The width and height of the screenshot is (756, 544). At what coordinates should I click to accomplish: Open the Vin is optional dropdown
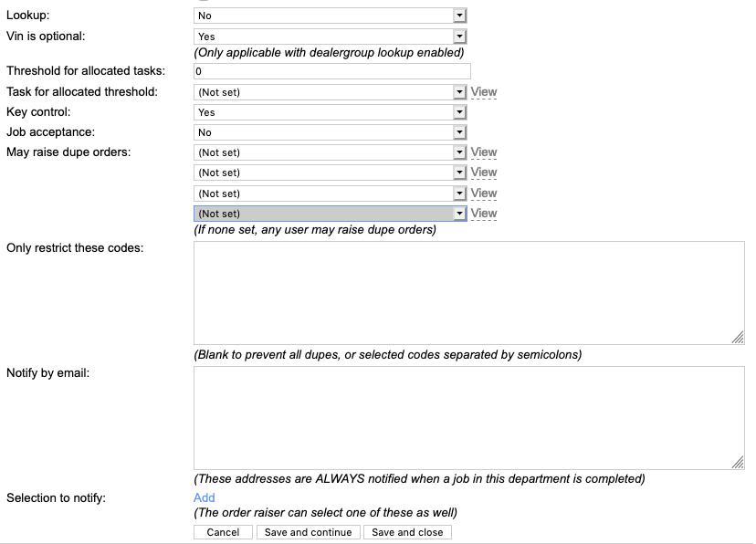[330, 37]
